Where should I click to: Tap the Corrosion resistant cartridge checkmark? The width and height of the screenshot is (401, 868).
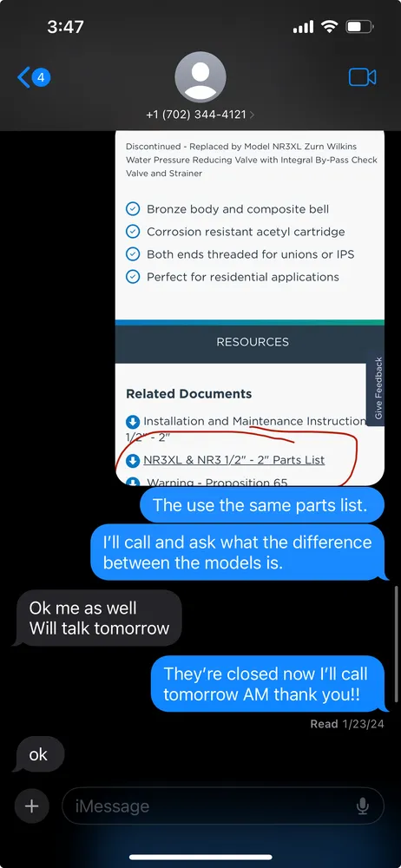click(x=133, y=232)
